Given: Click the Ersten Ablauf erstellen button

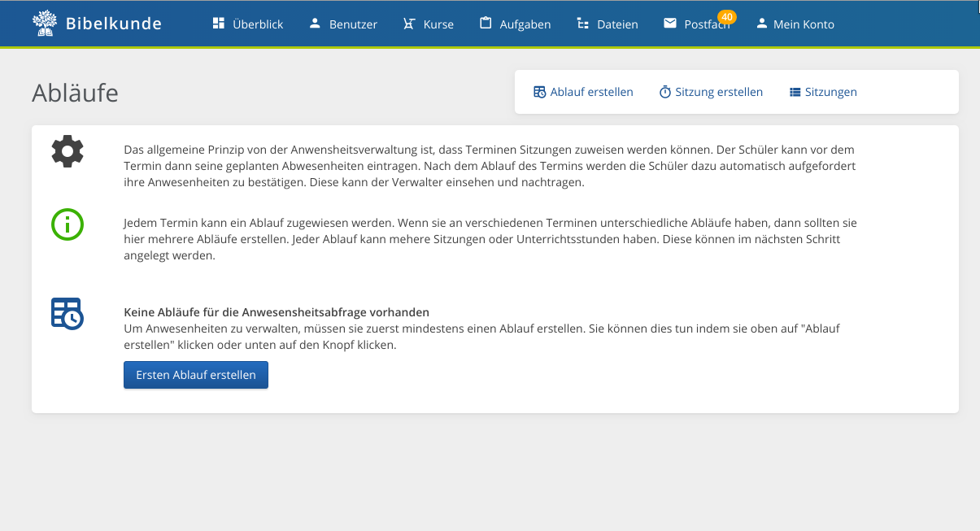Looking at the screenshot, I should (x=196, y=375).
